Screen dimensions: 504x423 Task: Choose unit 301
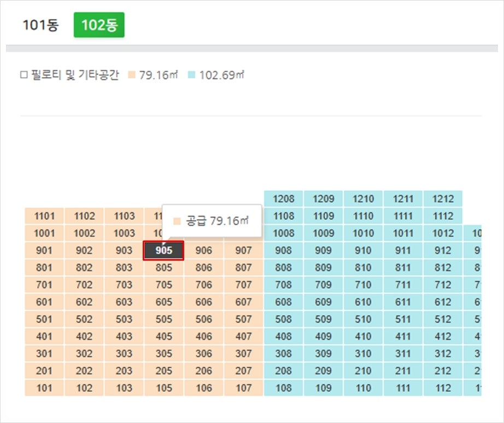click(x=44, y=354)
